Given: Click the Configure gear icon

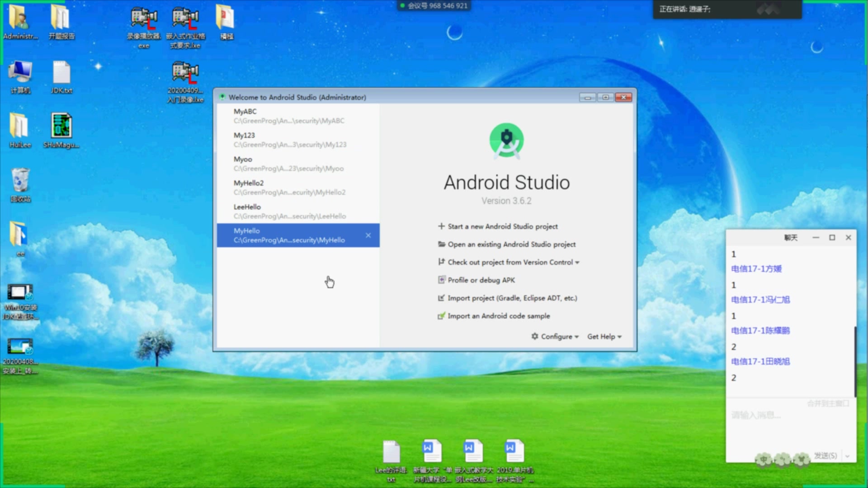Looking at the screenshot, I should point(535,336).
